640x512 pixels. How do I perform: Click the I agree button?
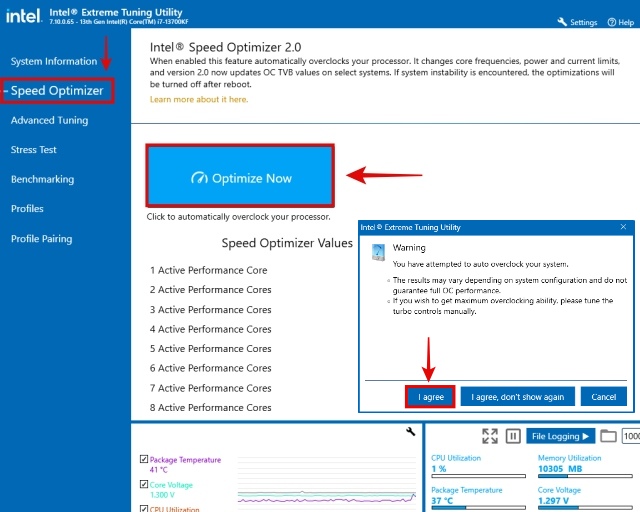pyautogui.click(x=431, y=397)
